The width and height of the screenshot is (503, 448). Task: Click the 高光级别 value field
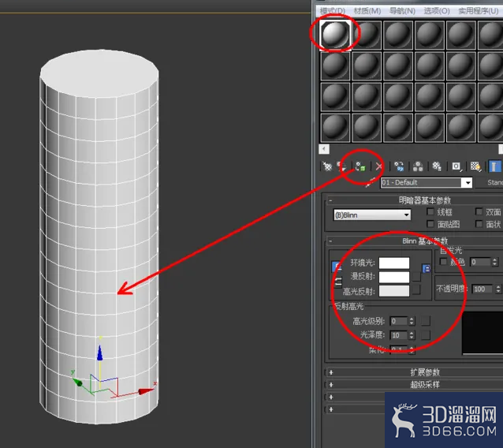point(399,321)
